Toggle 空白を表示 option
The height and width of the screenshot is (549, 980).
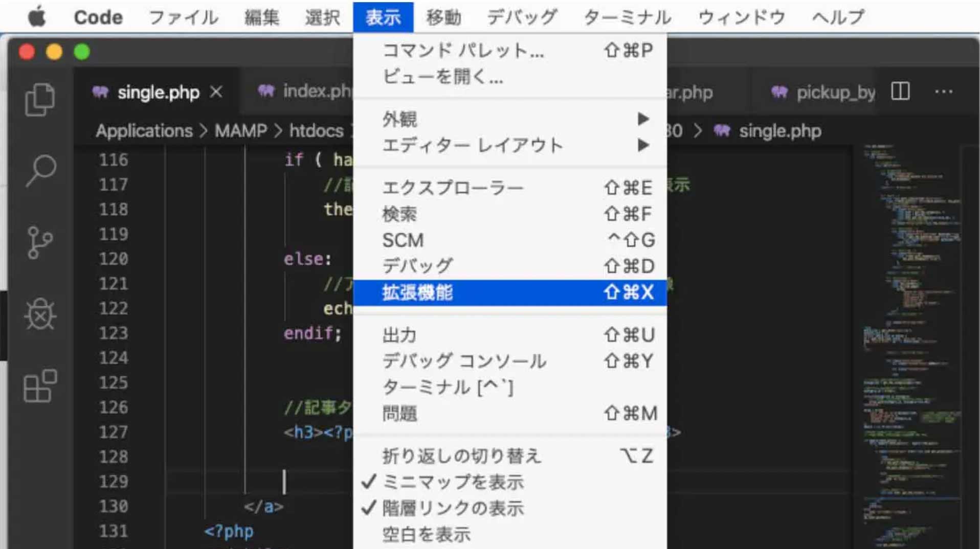[x=510, y=534]
